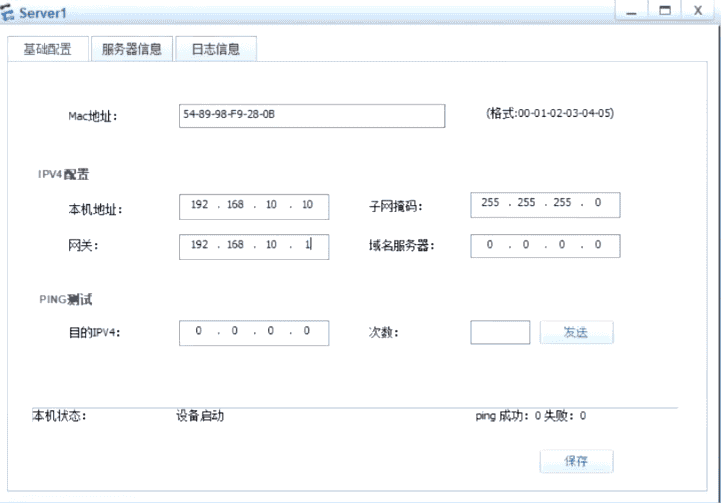Click the 本机地址 IP field
The width and height of the screenshot is (721, 503).
point(254,206)
